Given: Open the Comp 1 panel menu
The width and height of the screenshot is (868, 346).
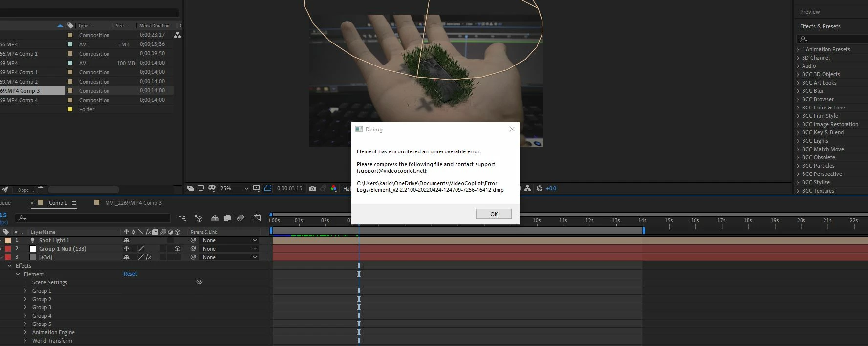Looking at the screenshot, I should coord(74,203).
